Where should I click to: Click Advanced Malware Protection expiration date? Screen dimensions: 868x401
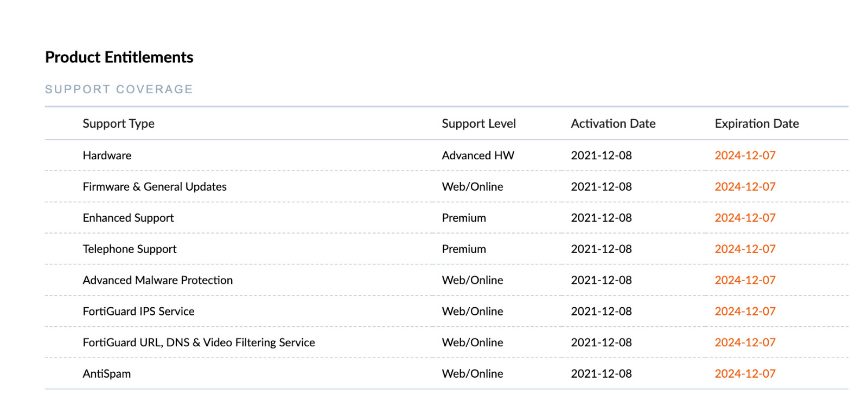click(745, 280)
